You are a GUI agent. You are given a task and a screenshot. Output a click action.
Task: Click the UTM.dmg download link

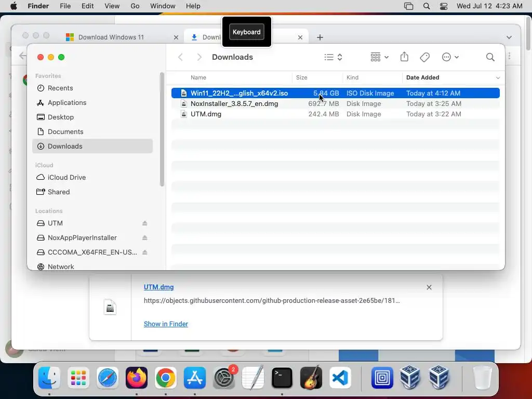(158, 287)
